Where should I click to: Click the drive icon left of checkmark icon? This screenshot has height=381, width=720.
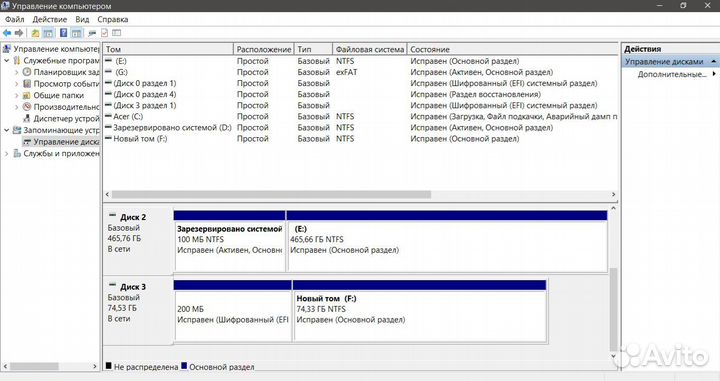pyautogui.click(x=92, y=33)
